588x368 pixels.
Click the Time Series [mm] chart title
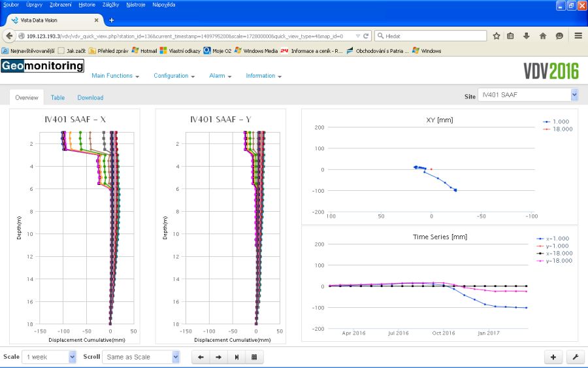point(440,237)
